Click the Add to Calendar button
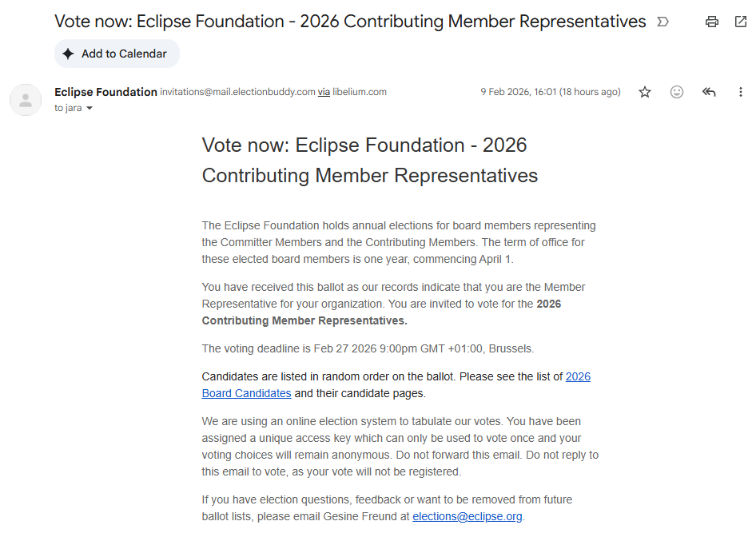The height and width of the screenshot is (545, 756). point(117,54)
